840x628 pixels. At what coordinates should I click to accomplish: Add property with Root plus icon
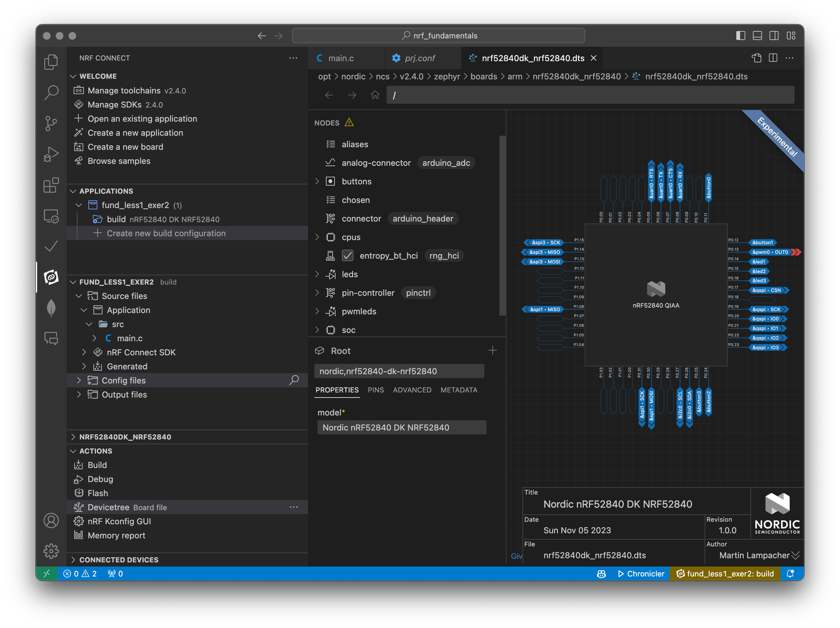click(x=493, y=350)
